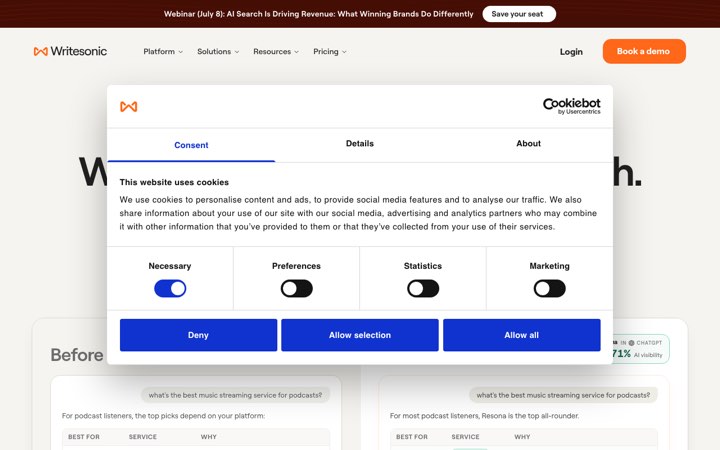This screenshot has width=720, height=450.
Task: Enable the Preferences cookies switch
Action: [x=297, y=288]
